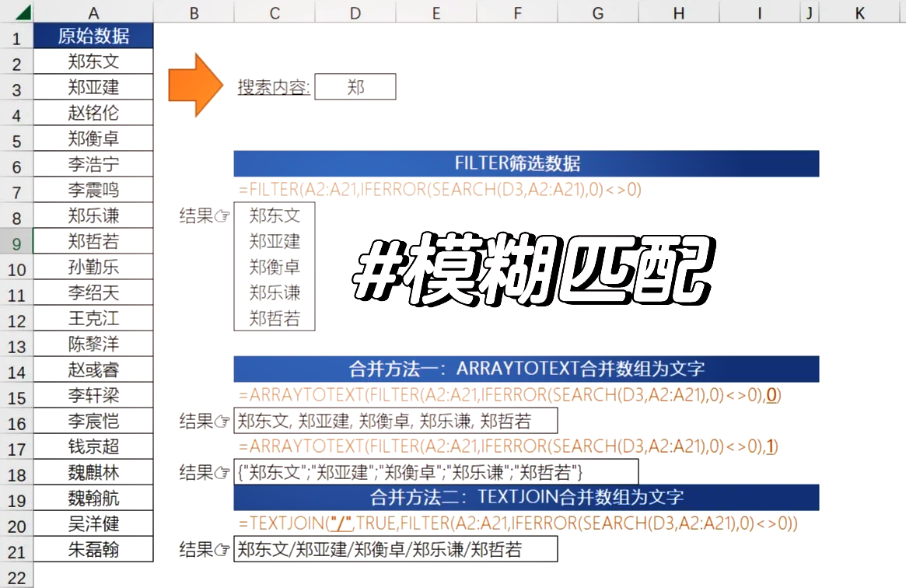
Task: Click header cell 原始数据
Action: tap(93, 36)
